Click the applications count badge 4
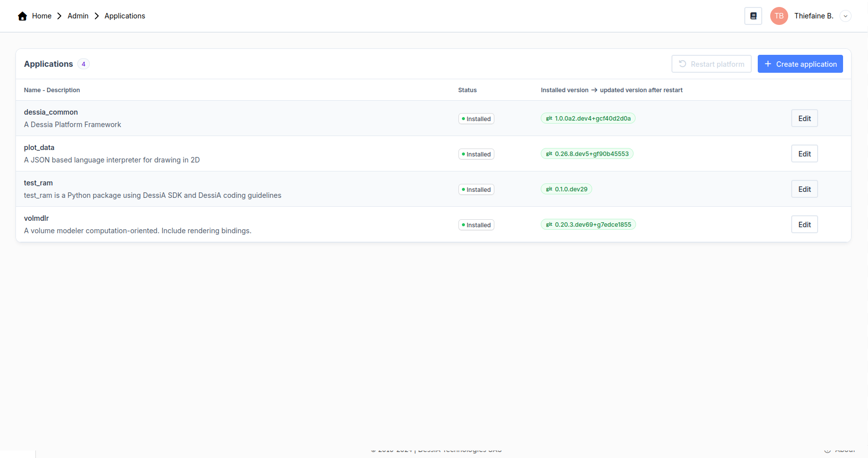The image size is (868, 458). [x=83, y=64]
